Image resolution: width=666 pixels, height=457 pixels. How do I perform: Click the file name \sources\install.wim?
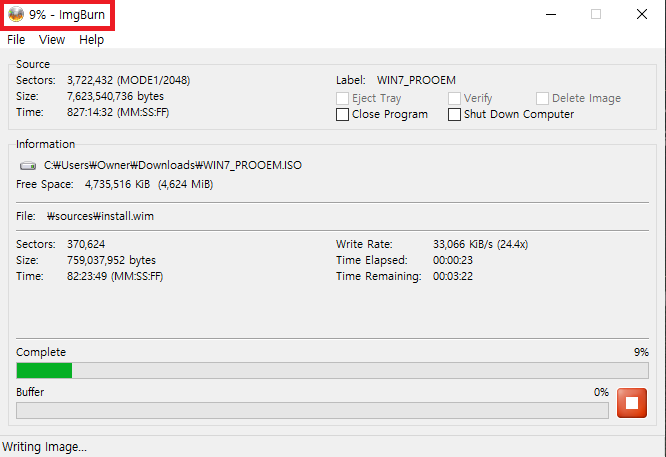(100, 216)
